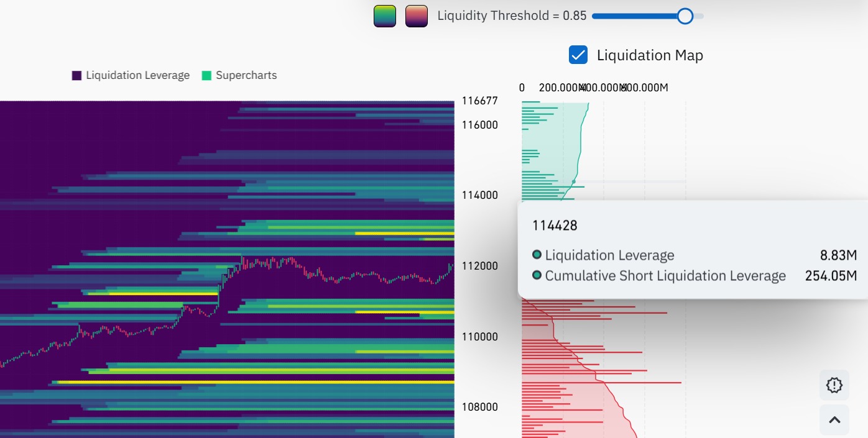The width and height of the screenshot is (868, 438).
Task: Click the green Supercharts legend square
Action: (206, 75)
